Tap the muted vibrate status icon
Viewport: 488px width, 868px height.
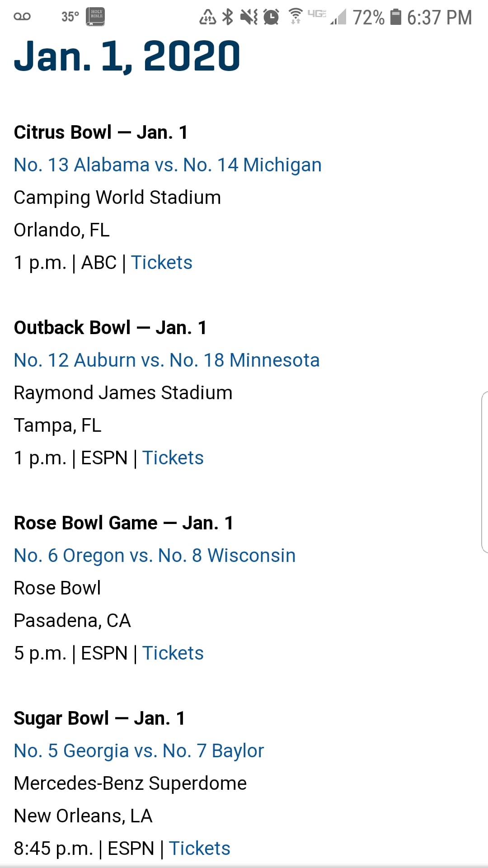tap(249, 17)
